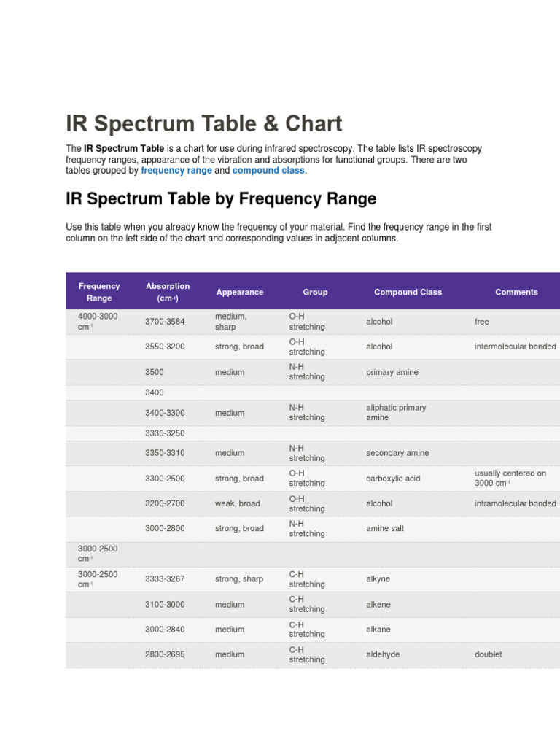Click the 'IR Spectrum Table by Frequency Range' heading
560x747 pixels.
(x=221, y=198)
